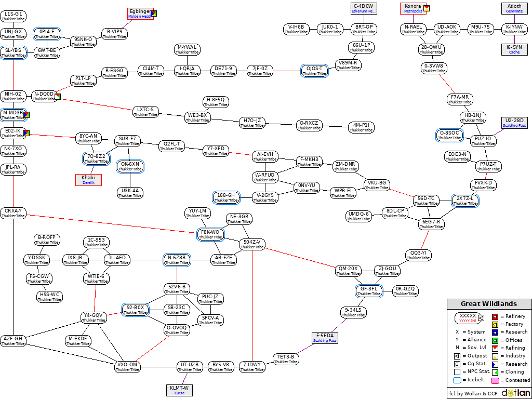Image resolution: width=532 pixels, height=399 pixels.
Task: Click the green Offices icon in legend
Action: [495, 340]
